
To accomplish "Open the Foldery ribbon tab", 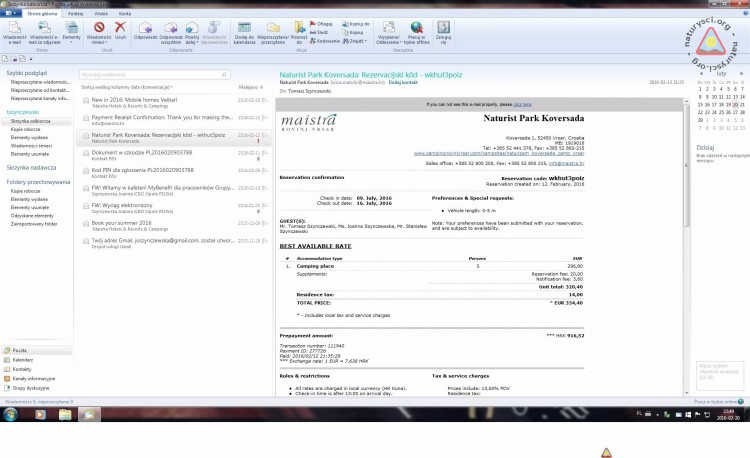I will point(76,14).
